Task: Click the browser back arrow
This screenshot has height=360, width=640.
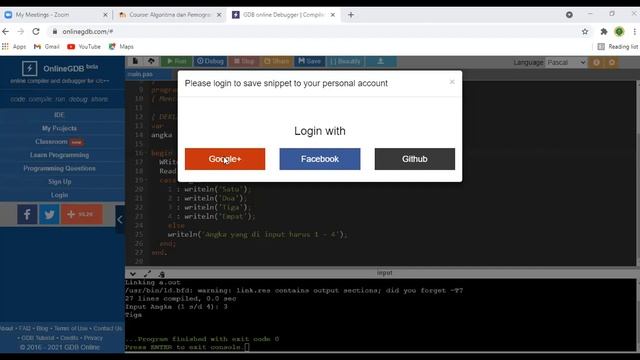Action: click(6, 31)
